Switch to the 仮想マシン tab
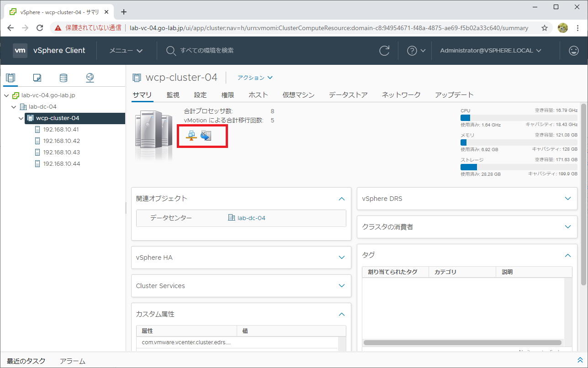The width and height of the screenshot is (588, 368). pyautogui.click(x=299, y=95)
